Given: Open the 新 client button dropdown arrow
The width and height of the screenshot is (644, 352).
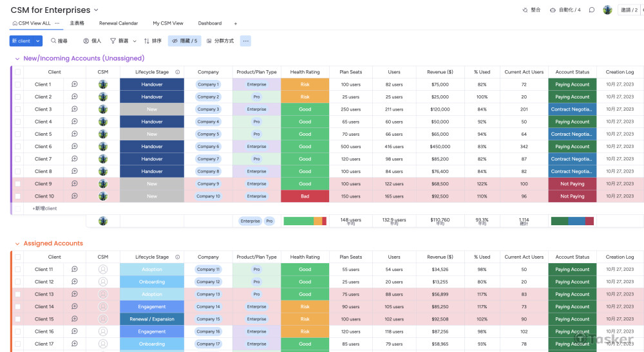Looking at the screenshot, I should (38, 41).
